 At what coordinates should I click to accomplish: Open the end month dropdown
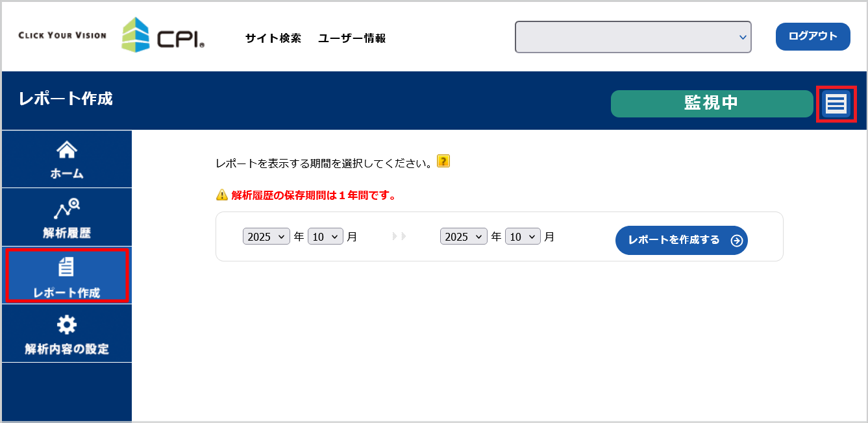523,237
